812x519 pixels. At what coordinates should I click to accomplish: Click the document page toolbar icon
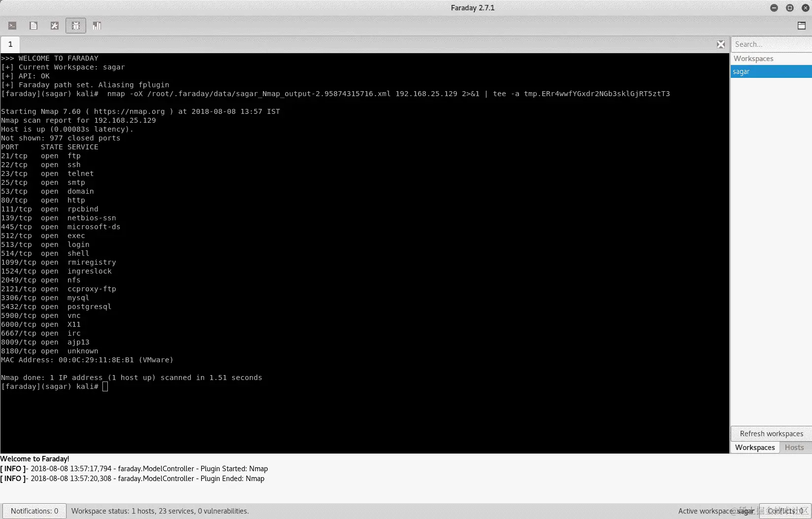33,26
